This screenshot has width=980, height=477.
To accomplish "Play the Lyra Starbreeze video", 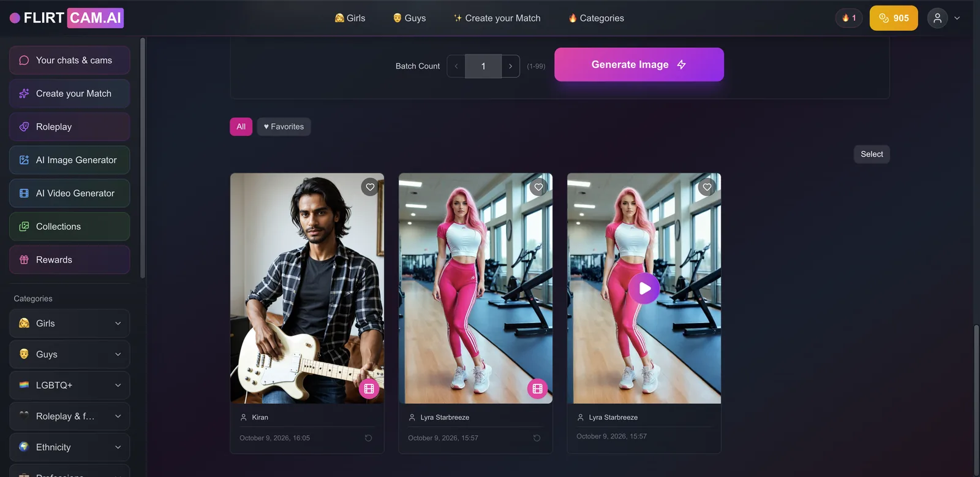I will (644, 288).
